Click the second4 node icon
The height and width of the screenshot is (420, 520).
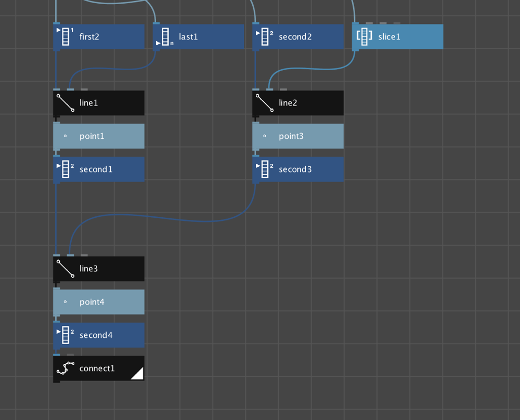pos(66,335)
